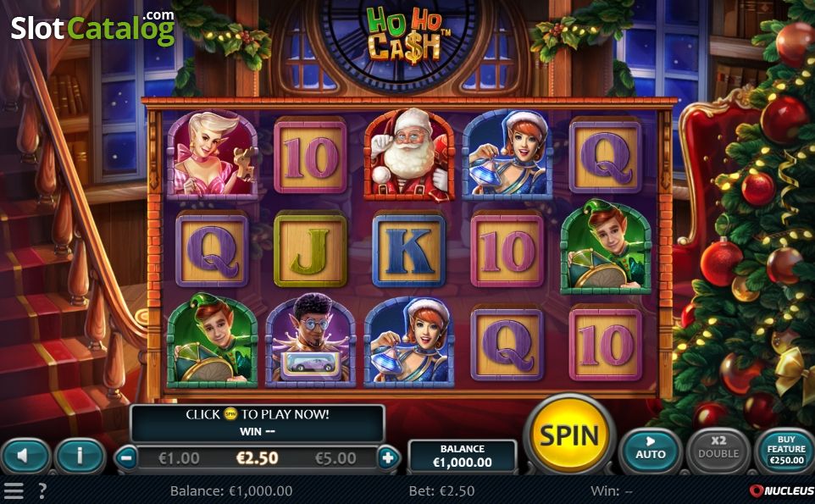The height and width of the screenshot is (504, 815).
Task: Increase bet with the plus button
Action: (x=387, y=458)
